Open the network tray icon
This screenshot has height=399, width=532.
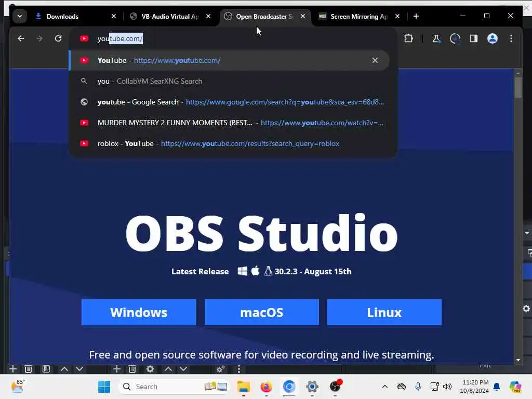click(x=434, y=387)
